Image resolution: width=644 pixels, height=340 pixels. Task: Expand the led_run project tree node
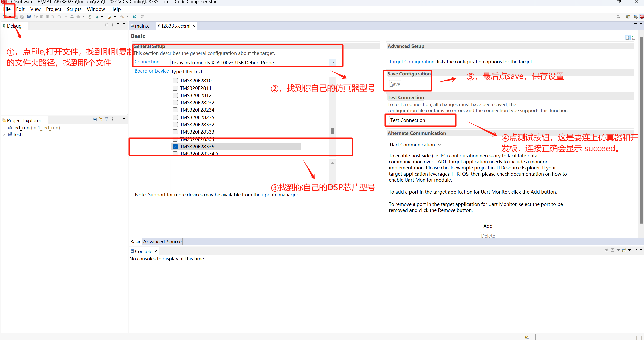(4, 128)
